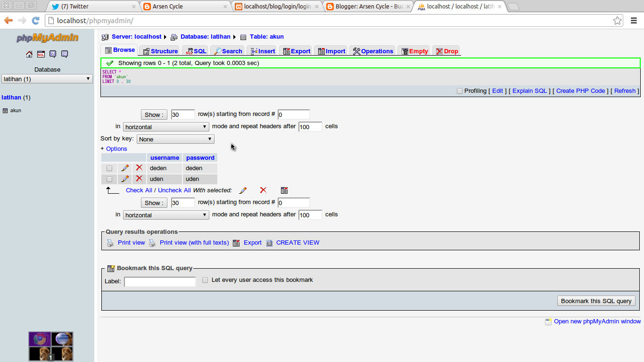Toggle the Profiling checkbox
Viewport: 644px width, 362px height.
[460, 90]
